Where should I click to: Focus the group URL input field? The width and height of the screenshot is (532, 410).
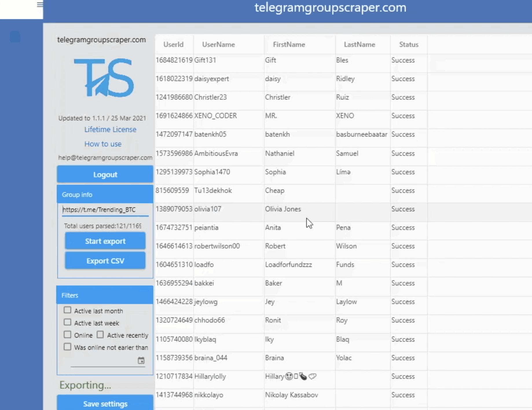pos(105,210)
